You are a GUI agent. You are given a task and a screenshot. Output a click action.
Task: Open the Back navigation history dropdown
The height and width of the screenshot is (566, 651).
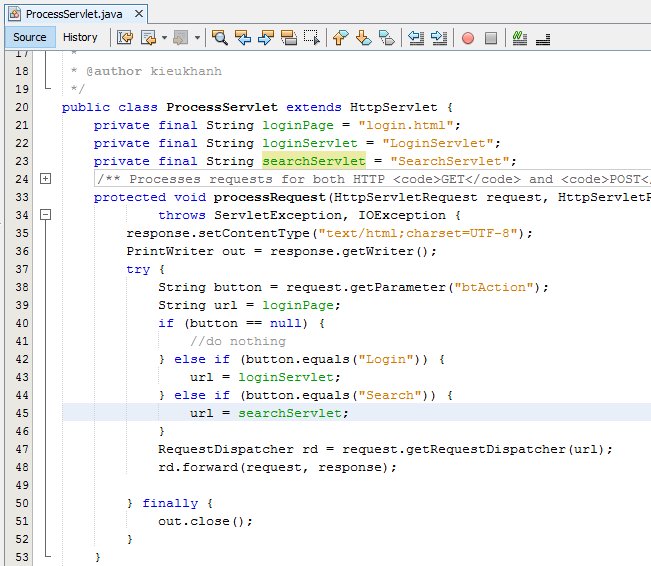[164, 38]
